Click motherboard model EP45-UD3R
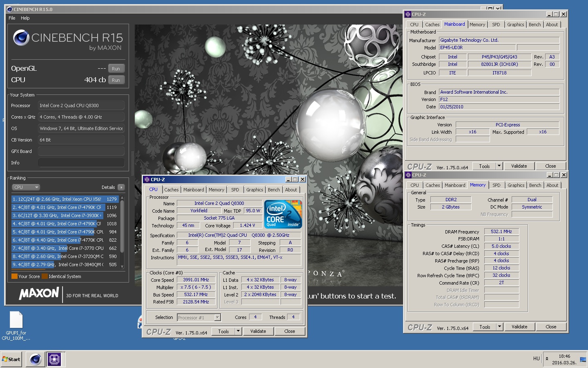 pos(477,47)
